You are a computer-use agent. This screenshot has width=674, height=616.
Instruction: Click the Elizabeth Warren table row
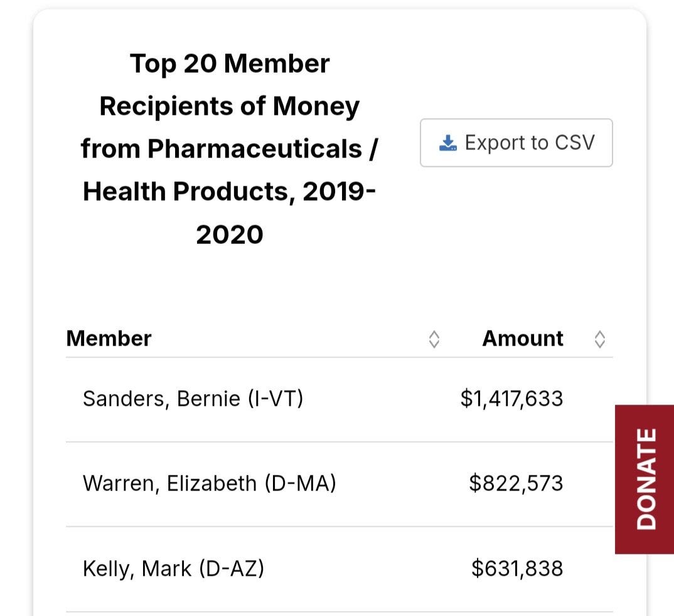(x=339, y=484)
